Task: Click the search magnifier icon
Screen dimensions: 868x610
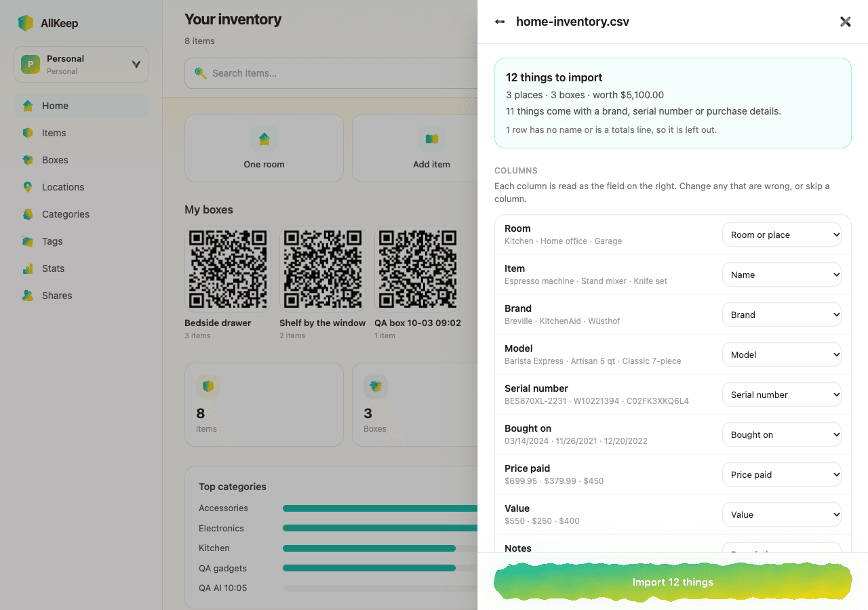Action: [200, 73]
